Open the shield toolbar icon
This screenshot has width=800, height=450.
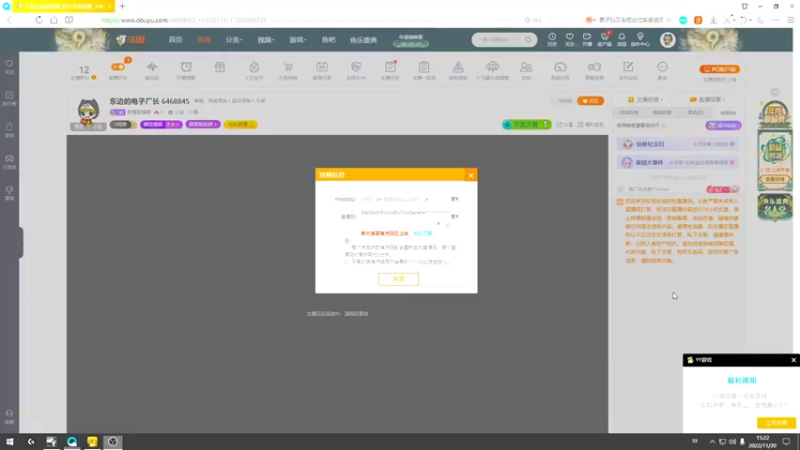356,67
